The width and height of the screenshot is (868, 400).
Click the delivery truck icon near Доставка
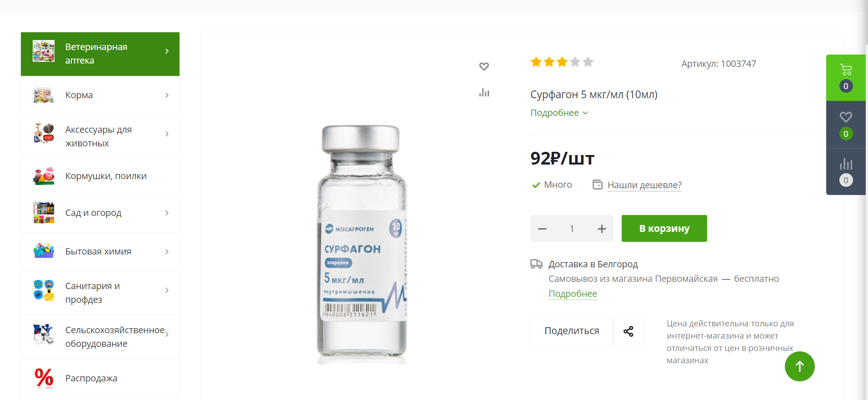pos(537,264)
